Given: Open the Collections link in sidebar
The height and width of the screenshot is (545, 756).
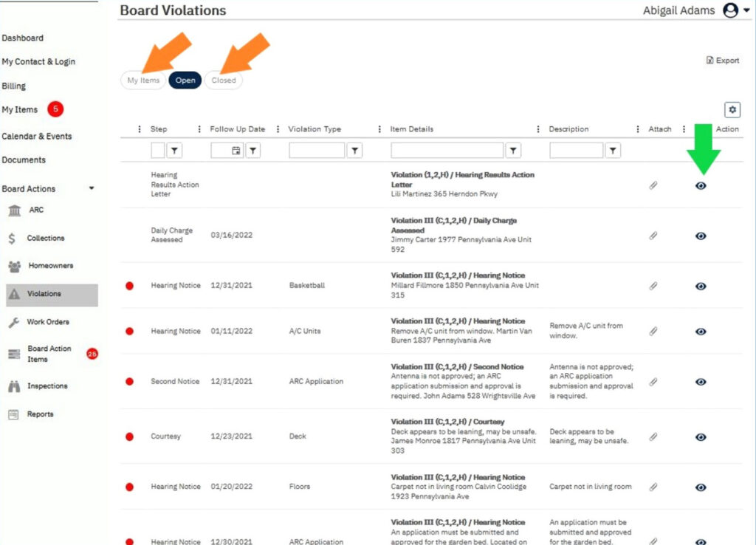Looking at the screenshot, I should (x=45, y=238).
